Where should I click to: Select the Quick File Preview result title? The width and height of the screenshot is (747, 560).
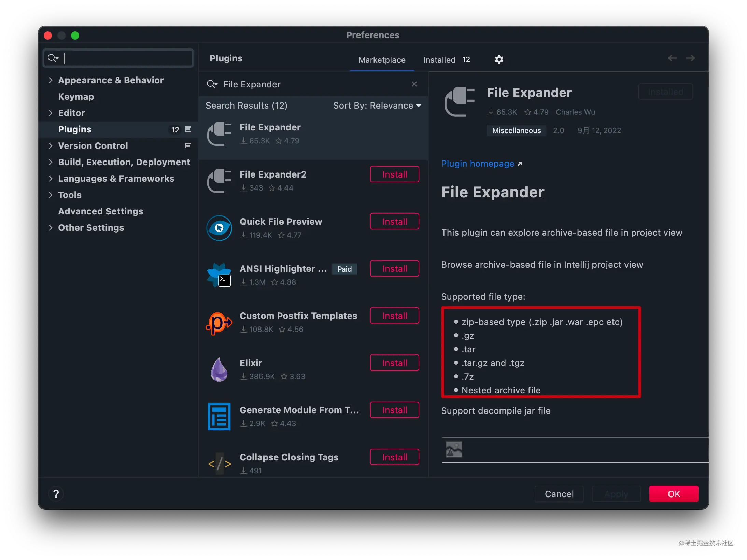point(281,222)
